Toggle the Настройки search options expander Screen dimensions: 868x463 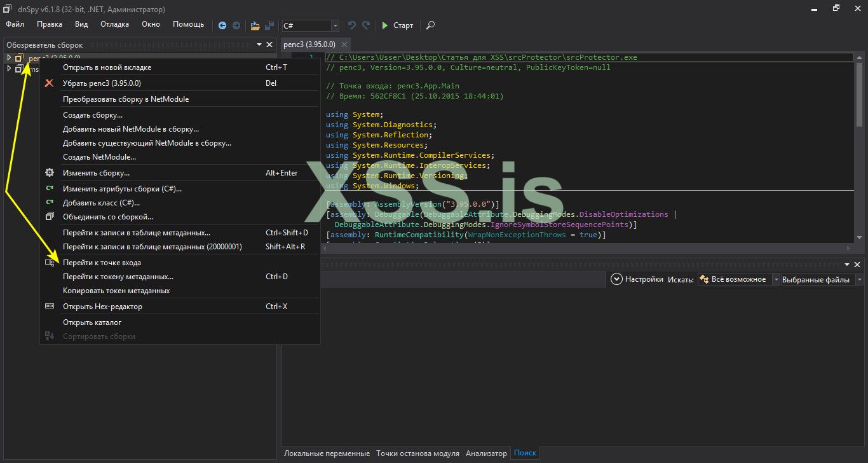(616, 279)
